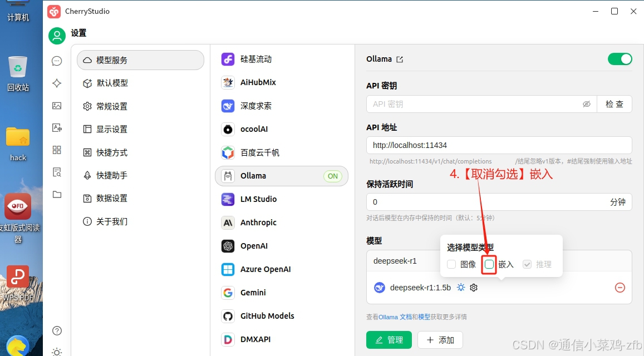This screenshot has height=356, width=644.
Task: Open the WPS PDF desktop icon
Action: [x=18, y=283]
